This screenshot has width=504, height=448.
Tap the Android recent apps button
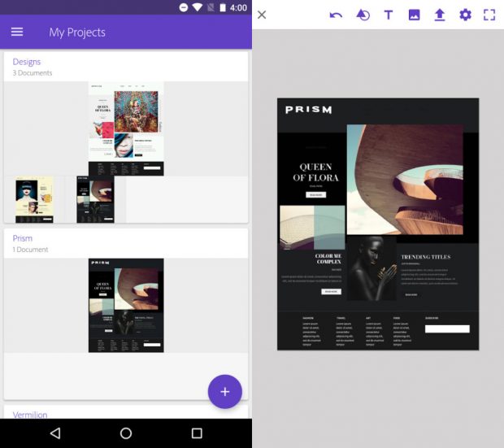197,433
